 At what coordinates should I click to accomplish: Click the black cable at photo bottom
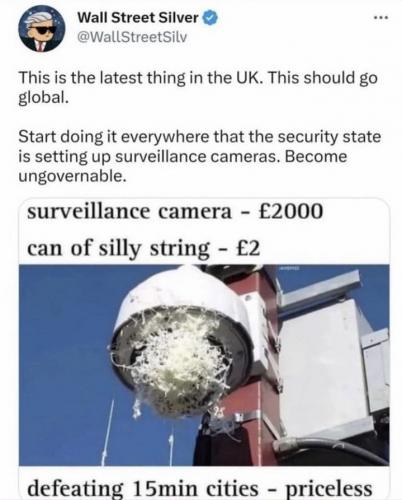(x=330, y=450)
